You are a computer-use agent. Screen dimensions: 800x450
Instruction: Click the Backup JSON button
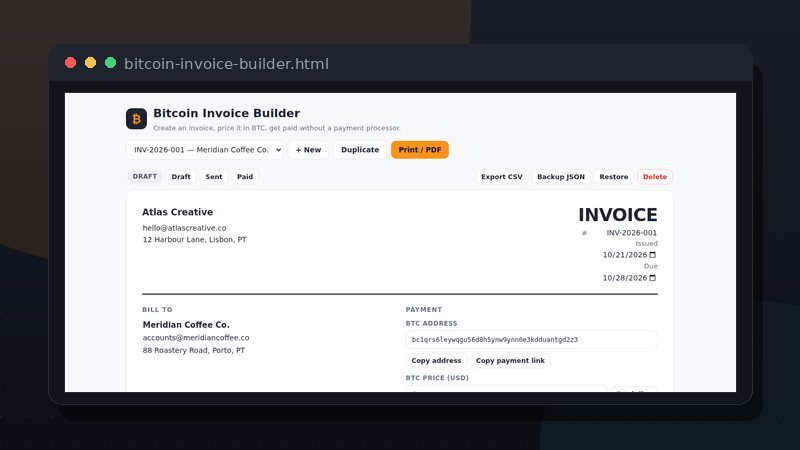point(561,177)
